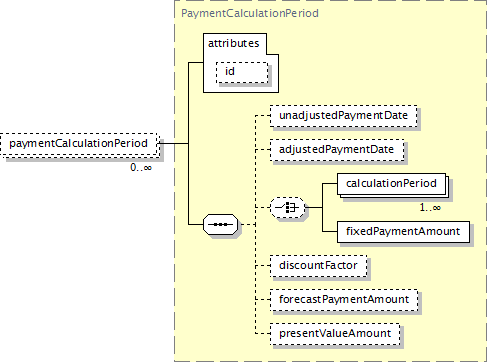Click the calculationPeriod element box
The image size is (487, 362).
391,183
